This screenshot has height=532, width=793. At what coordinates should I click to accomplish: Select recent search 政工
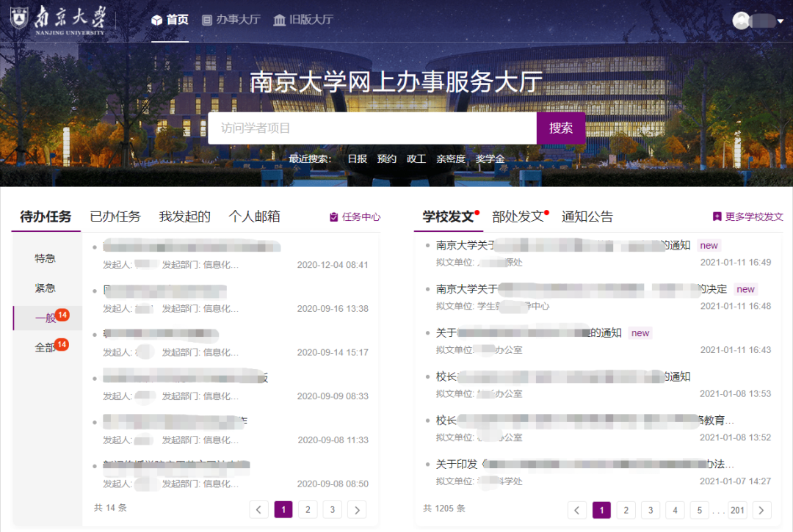(x=416, y=158)
